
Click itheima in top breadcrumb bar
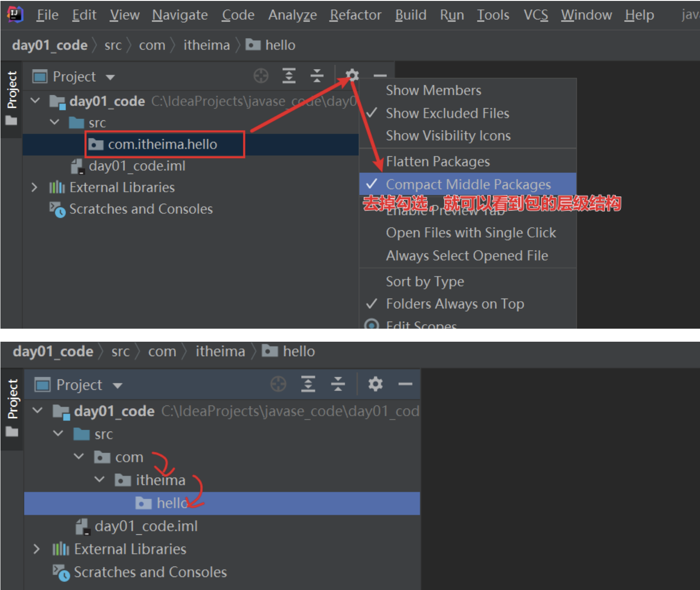coord(206,45)
